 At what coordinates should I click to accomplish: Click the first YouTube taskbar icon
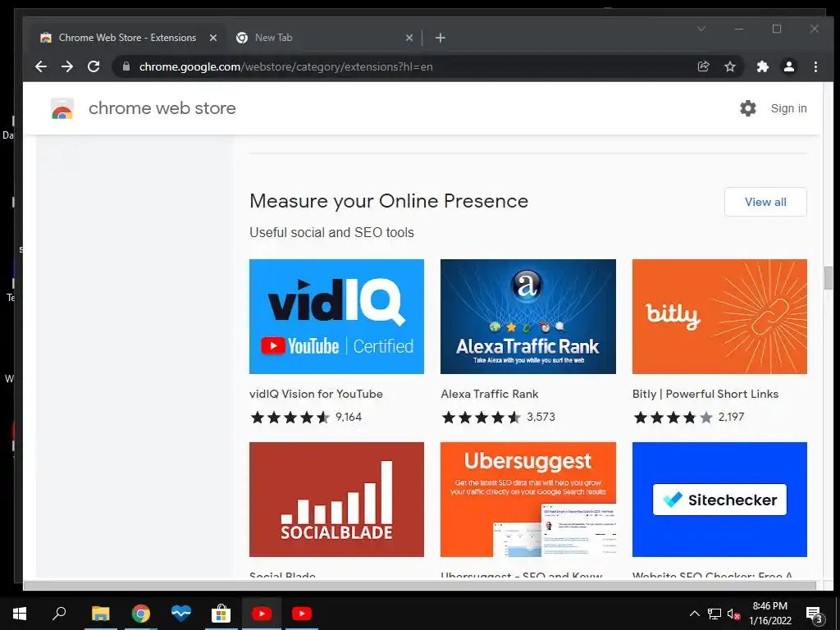pos(262,614)
